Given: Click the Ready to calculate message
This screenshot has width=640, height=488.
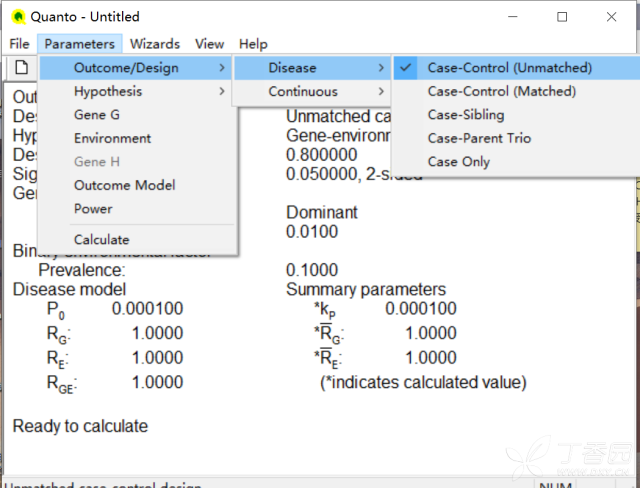Looking at the screenshot, I should pyautogui.click(x=80, y=426).
